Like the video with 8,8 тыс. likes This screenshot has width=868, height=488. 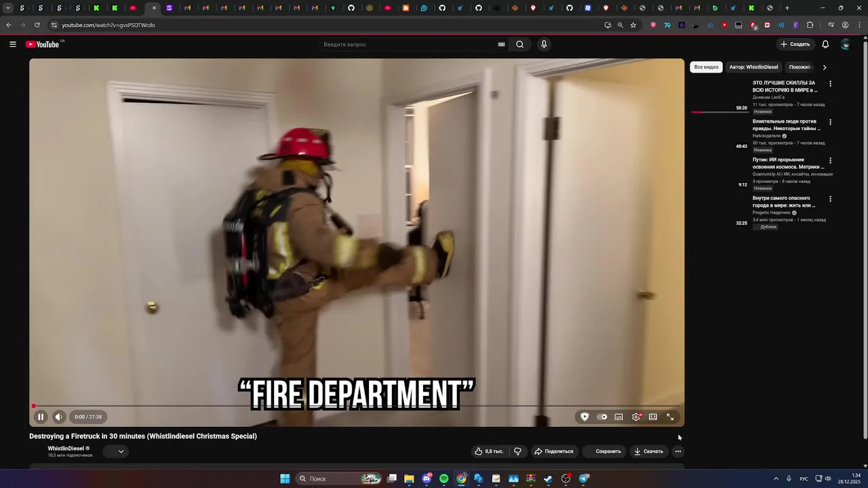pos(489,451)
